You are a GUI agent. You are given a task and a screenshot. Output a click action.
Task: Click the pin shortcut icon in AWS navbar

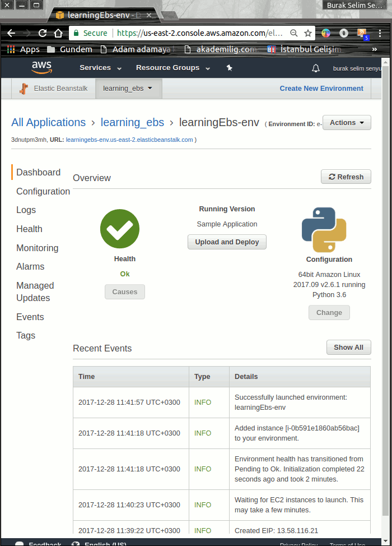[x=229, y=68]
